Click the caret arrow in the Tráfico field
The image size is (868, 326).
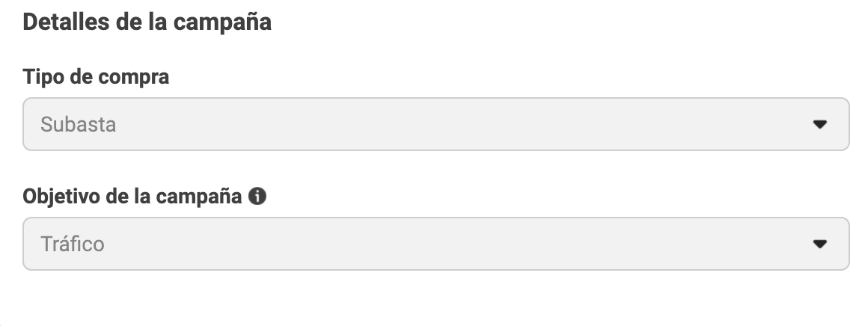[x=819, y=244]
